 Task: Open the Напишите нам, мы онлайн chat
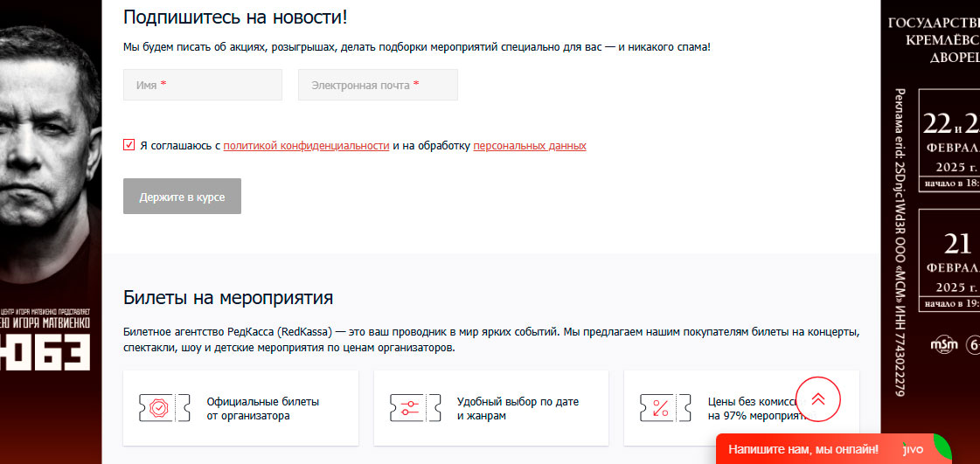[x=803, y=449]
